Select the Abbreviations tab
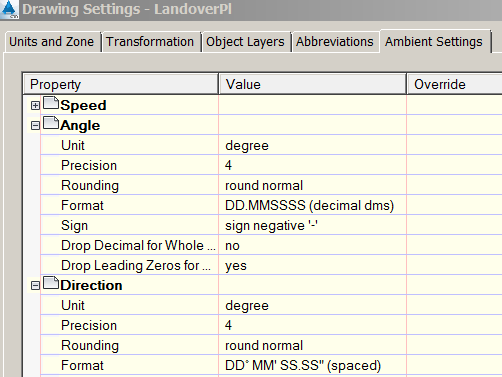This screenshot has height=377, width=502. click(x=335, y=42)
